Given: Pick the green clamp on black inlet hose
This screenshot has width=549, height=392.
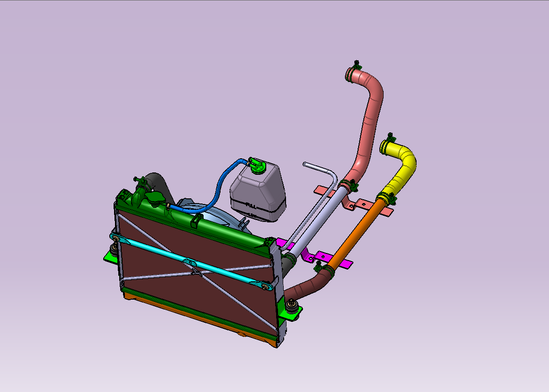Looking at the screenshot, I should coord(141,181).
